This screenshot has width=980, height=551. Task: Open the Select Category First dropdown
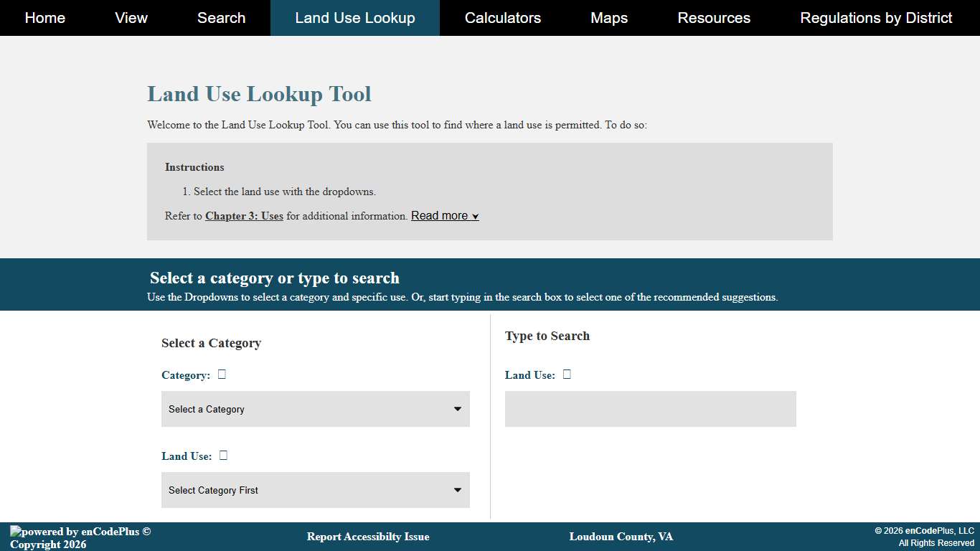coord(315,490)
